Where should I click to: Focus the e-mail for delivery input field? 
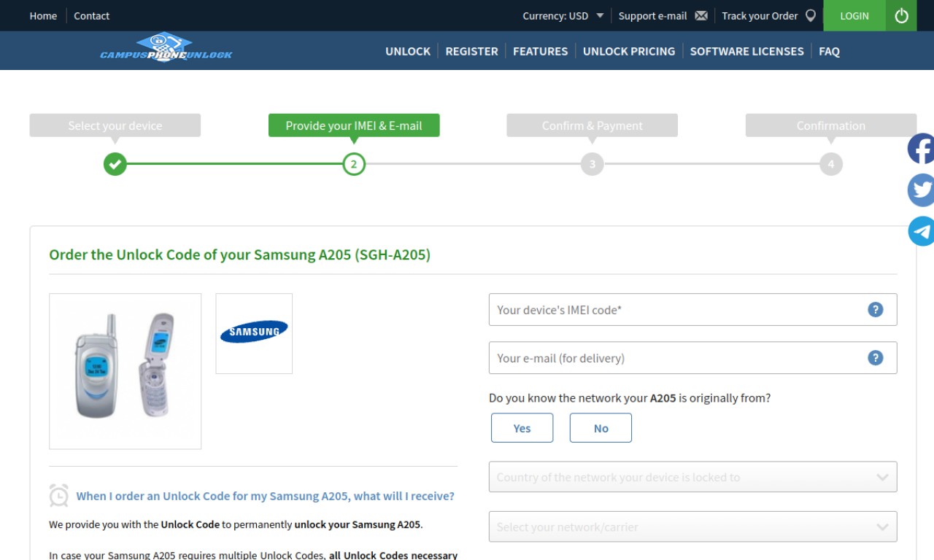tap(692, 358)
